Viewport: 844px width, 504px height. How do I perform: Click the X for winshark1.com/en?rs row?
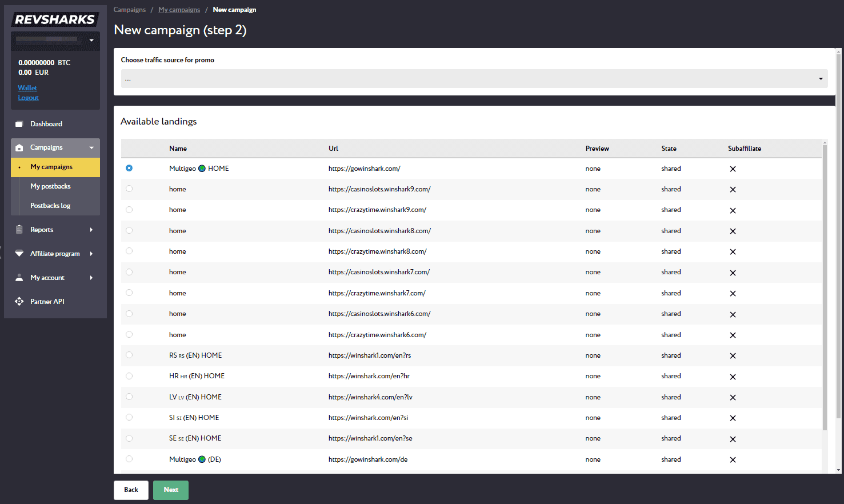pos(733,356)
